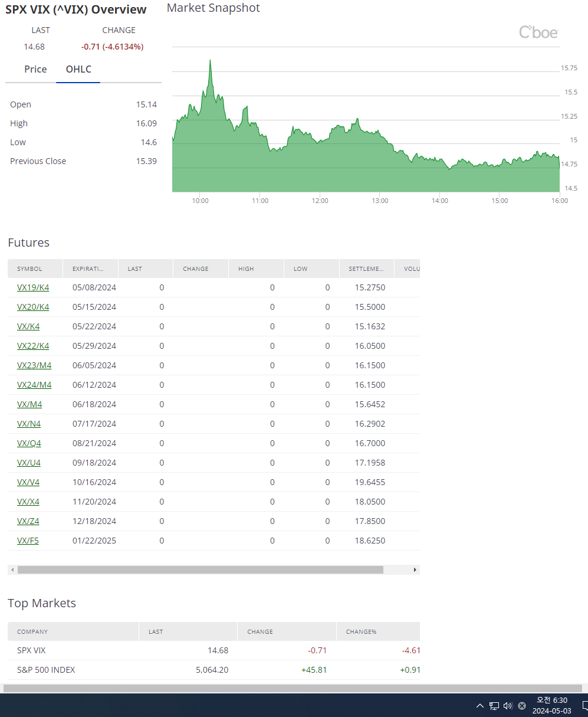Open the VX22/K4 futures link
The image size is (588, 717).
[x=33, y=346]
